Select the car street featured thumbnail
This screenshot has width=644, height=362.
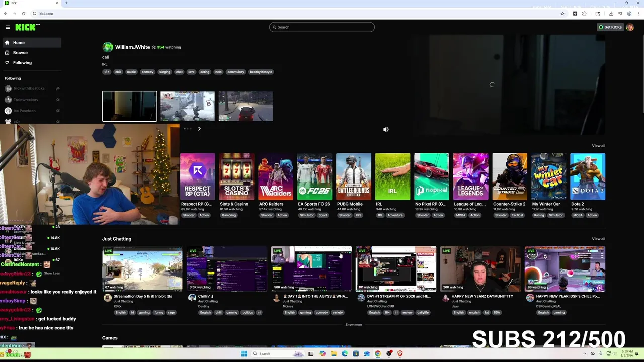pos(246,106)
